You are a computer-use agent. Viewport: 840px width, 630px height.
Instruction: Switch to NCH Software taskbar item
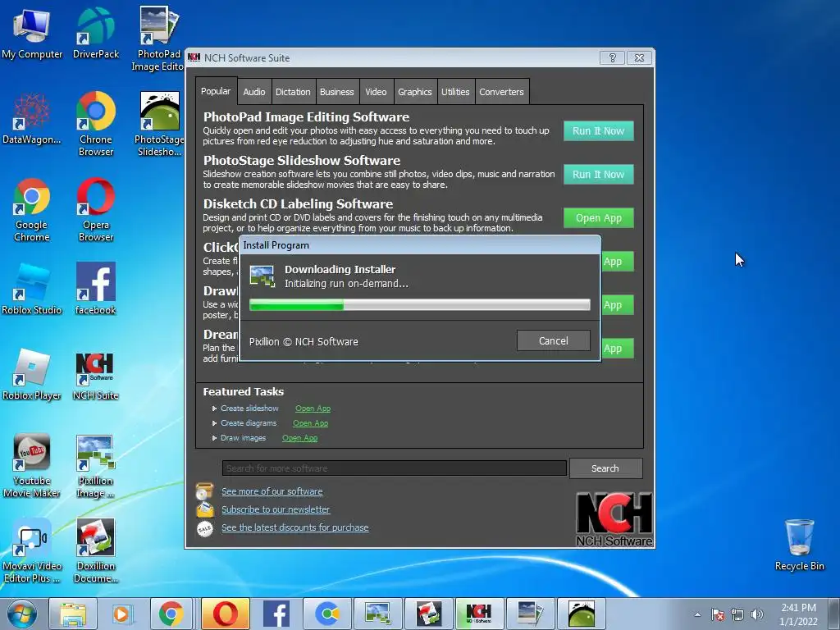pos(479,614)
